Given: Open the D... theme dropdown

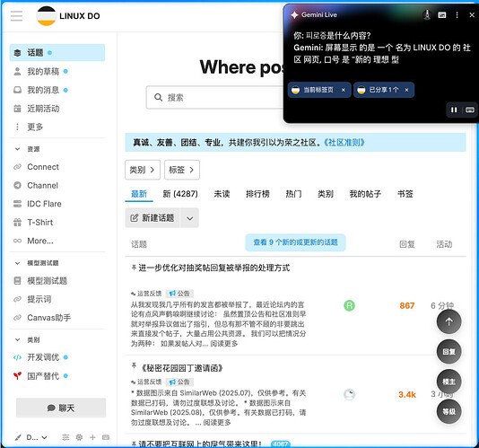Looking at the screenshot, I should tap(30, 437).
